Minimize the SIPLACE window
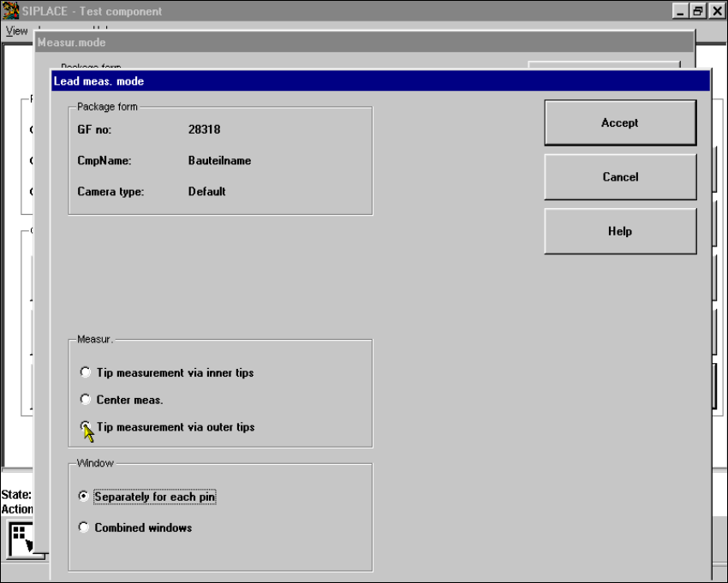728x583 pixels. pyautogui.click(x=680, y=11)
